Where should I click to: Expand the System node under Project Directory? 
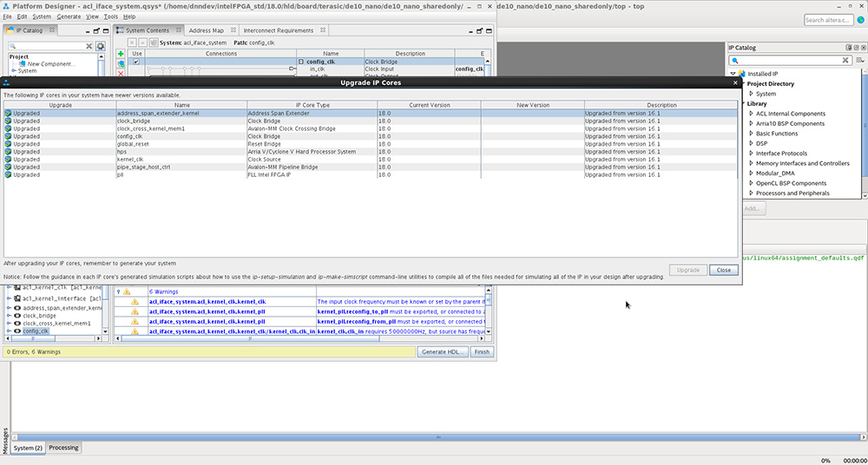tap(751, 94)
